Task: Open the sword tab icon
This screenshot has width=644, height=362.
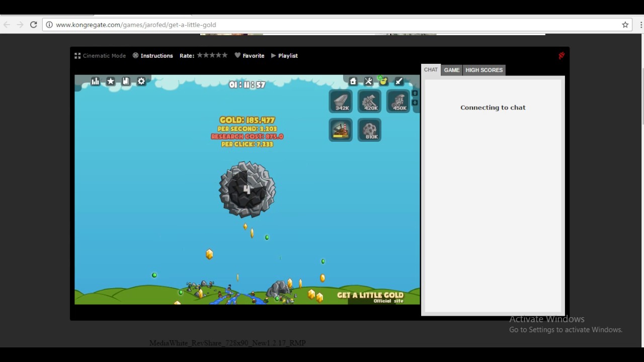Action: (399, 81)
